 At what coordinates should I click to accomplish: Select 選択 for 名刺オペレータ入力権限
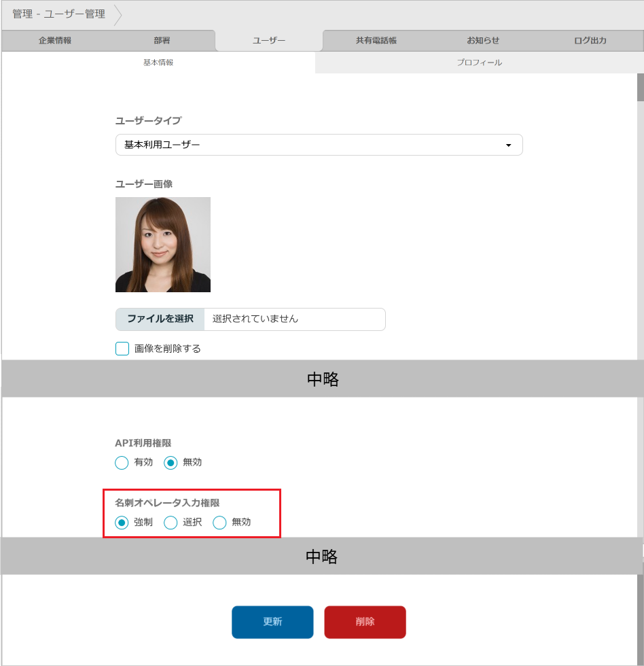tap(171, 523)
